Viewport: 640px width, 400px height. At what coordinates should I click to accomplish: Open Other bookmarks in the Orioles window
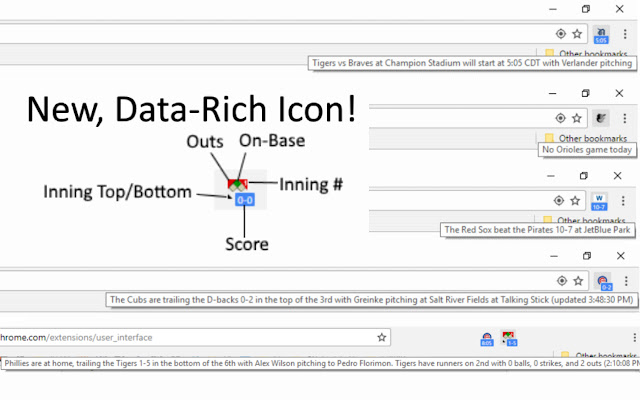click(586, 138)
